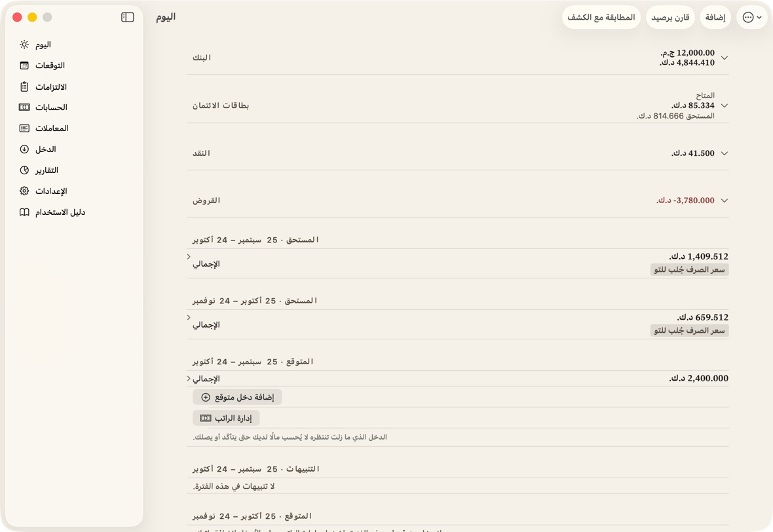Click the yellow minimize window button
The height and width of the screenshot is (532, 773).
point(32,17)
